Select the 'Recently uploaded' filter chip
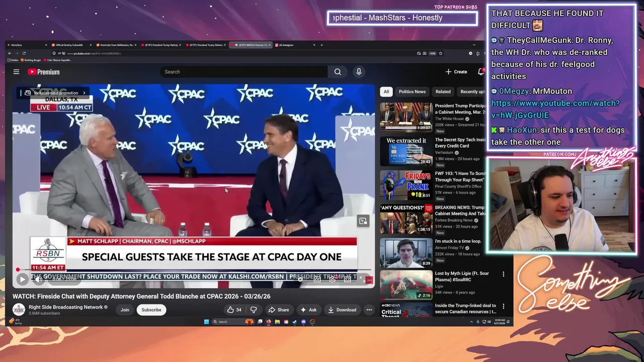The width and height of the screenshot is (644, 362). [471, 92]
